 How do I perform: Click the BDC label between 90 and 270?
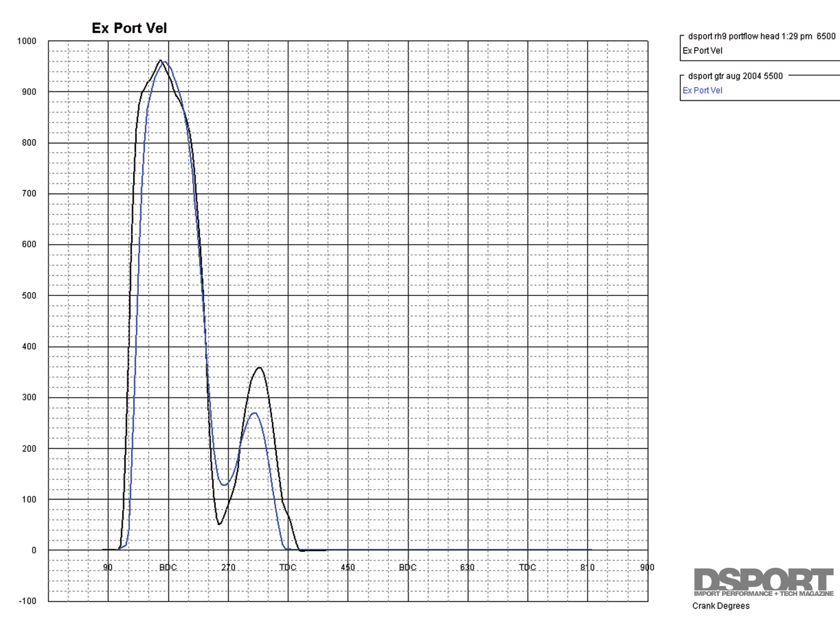[168, 567]
